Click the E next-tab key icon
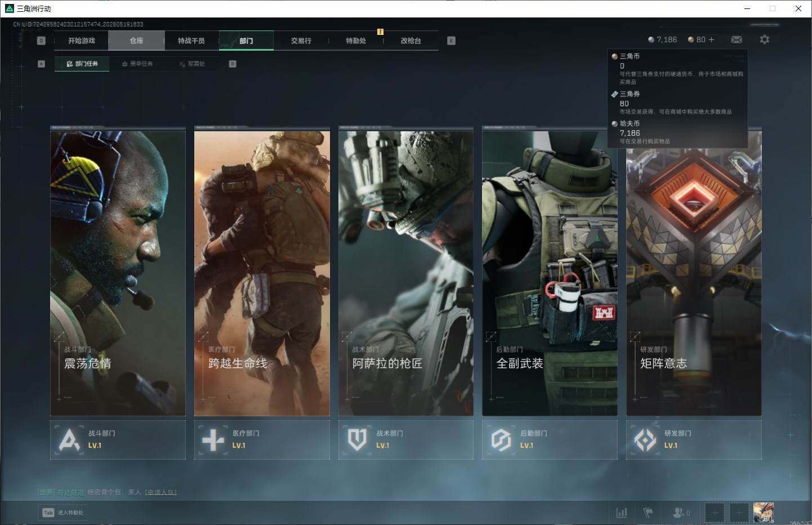 point(451,41)
